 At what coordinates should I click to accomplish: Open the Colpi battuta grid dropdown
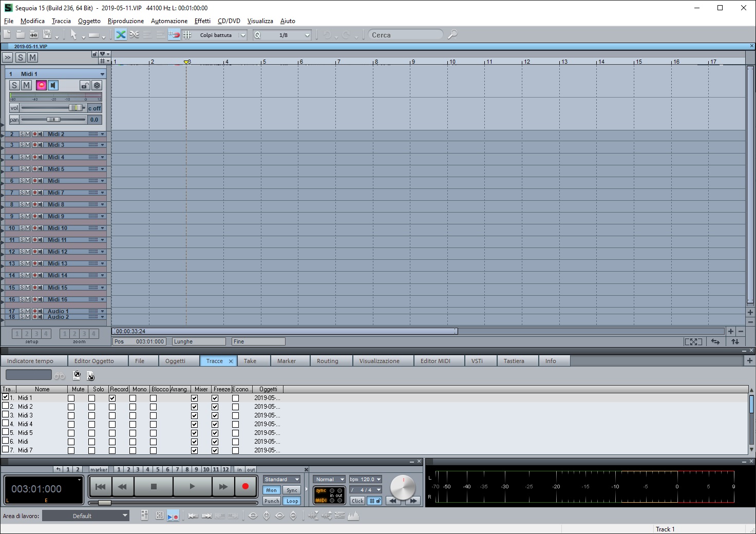[243, 35]
